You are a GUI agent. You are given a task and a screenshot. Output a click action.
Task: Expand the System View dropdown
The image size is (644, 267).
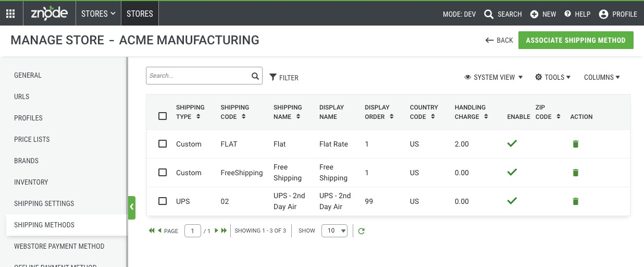(x=493, y=77)
